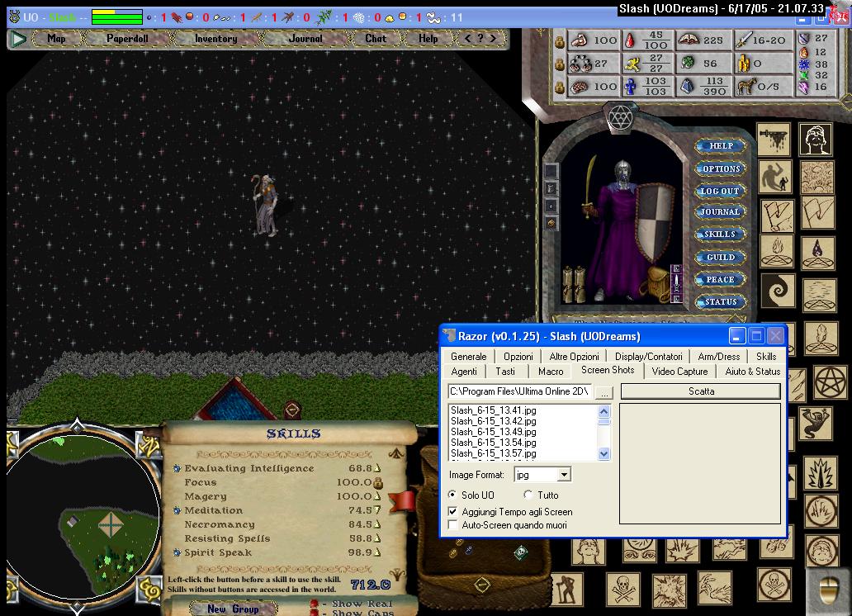The height and width of the screenshot is (616, 852).
Task: Click the screenshot preview pane in Razor
Action: tap(700, 464)
